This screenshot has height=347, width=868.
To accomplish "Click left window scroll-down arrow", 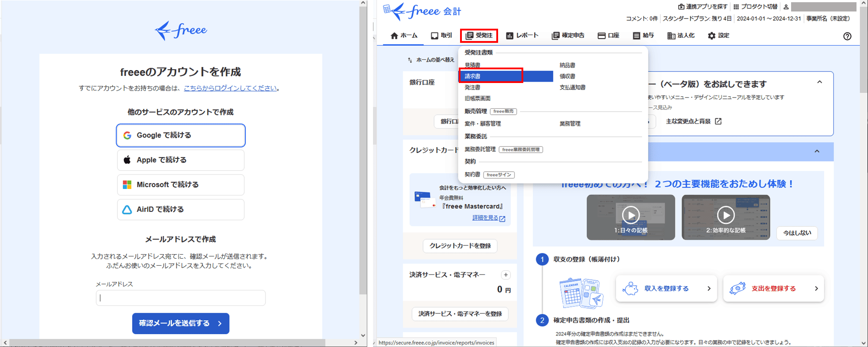I will 363,335.
